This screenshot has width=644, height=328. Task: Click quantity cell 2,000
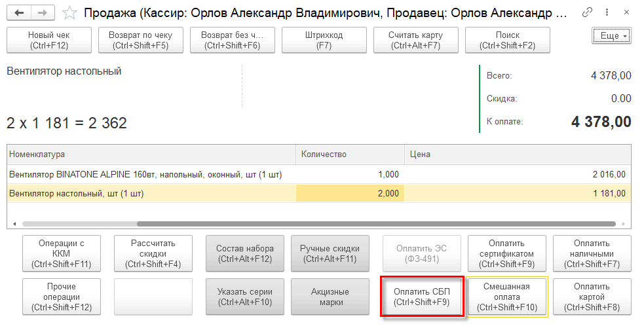coord(350,193)
